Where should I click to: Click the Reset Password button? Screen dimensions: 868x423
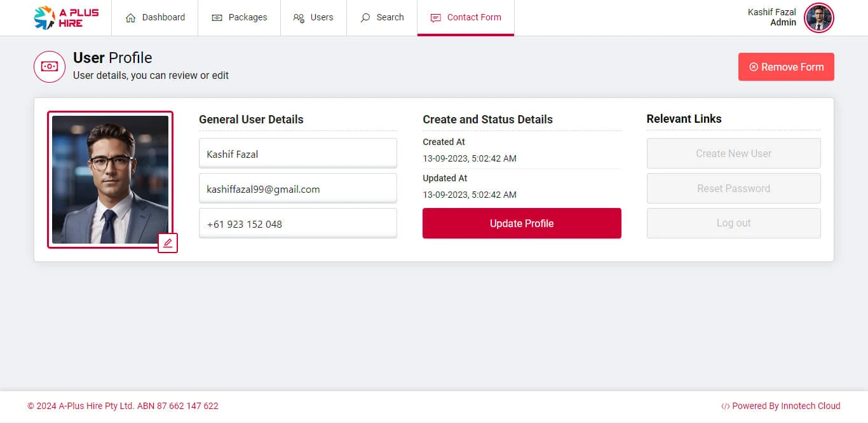tap(733, 188)
